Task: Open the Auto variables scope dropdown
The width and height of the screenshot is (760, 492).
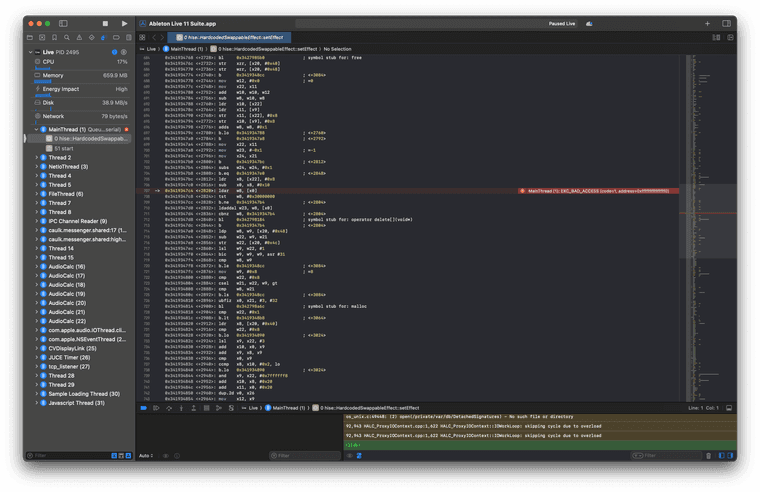Action: tap(146, 456)
